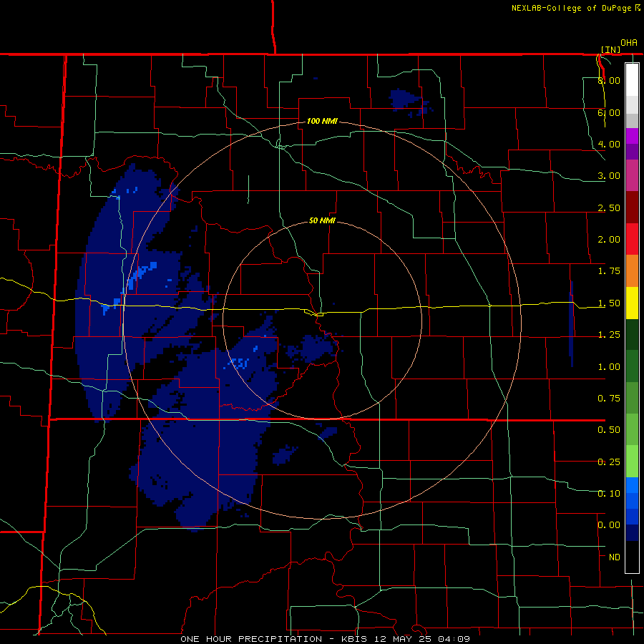Click the 8.00 legend value
Viewport: 644px width, 644px height.
coord(609,80)
